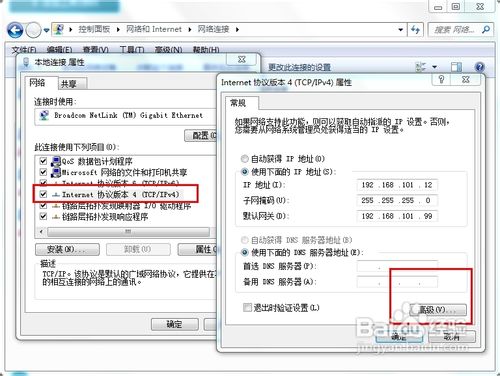
Task: Click the 安装(N)... button
Action: [67, 249]
